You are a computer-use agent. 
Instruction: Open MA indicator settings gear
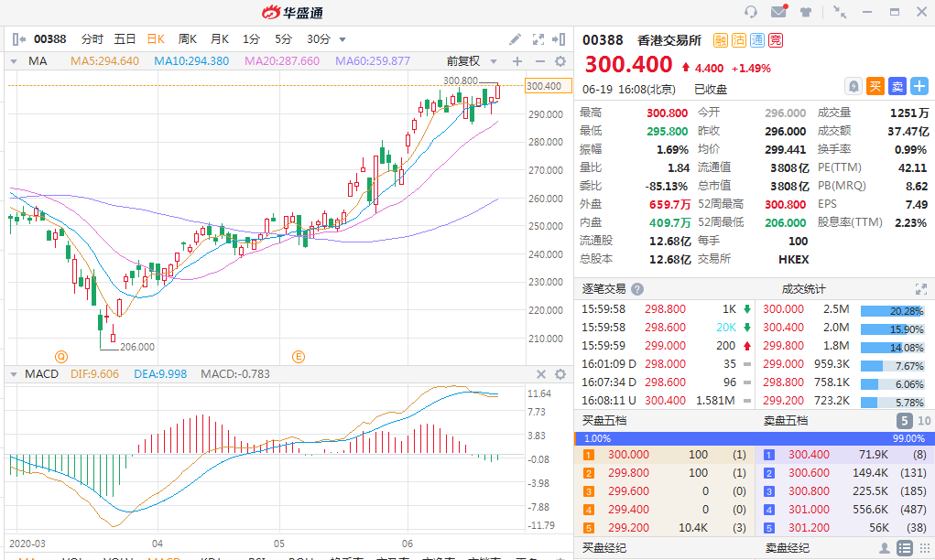[560, 61]
